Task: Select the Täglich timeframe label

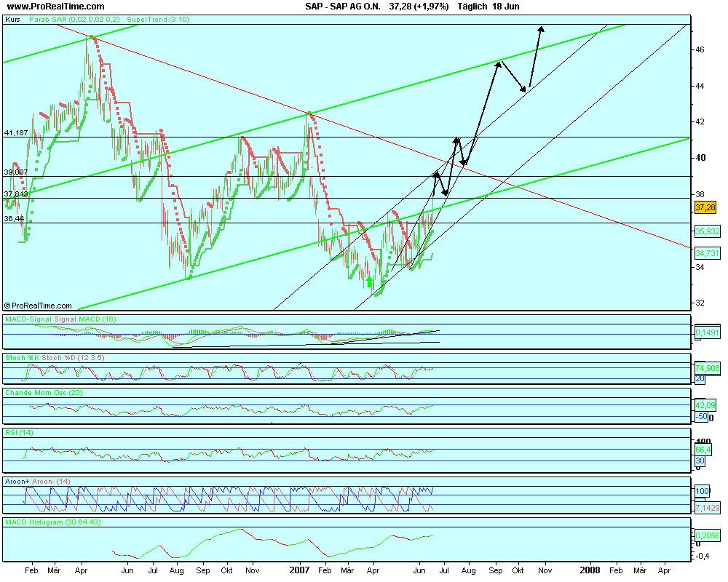Action: [x=472, y=7]
